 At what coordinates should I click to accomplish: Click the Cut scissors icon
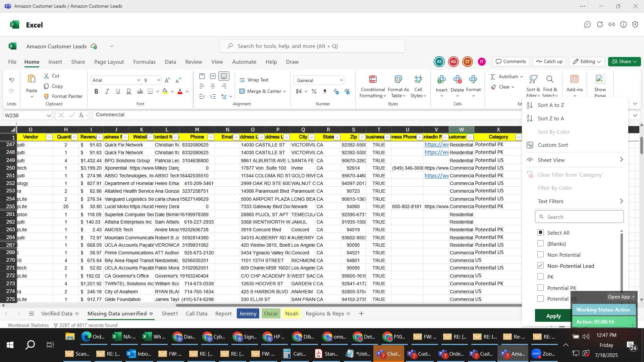[46, 76]
